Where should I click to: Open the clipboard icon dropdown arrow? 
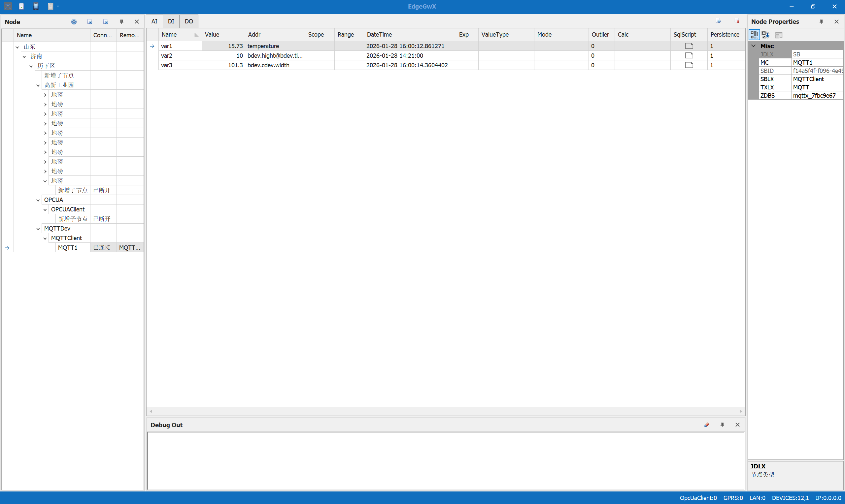[58, 6]
